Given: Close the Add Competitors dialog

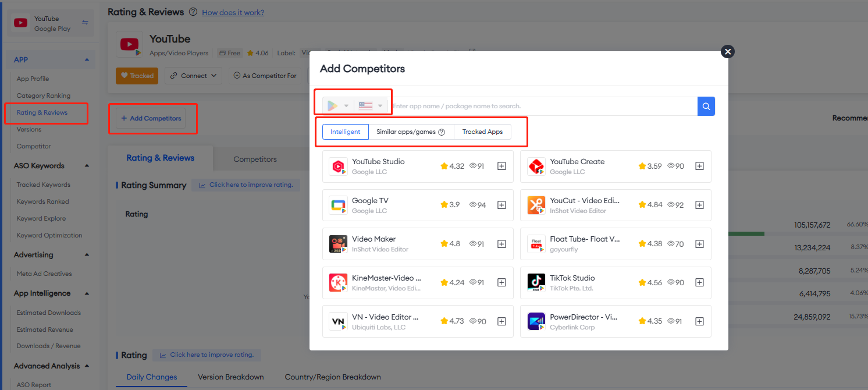Looking at the screenshot, I should coord(728,51).
